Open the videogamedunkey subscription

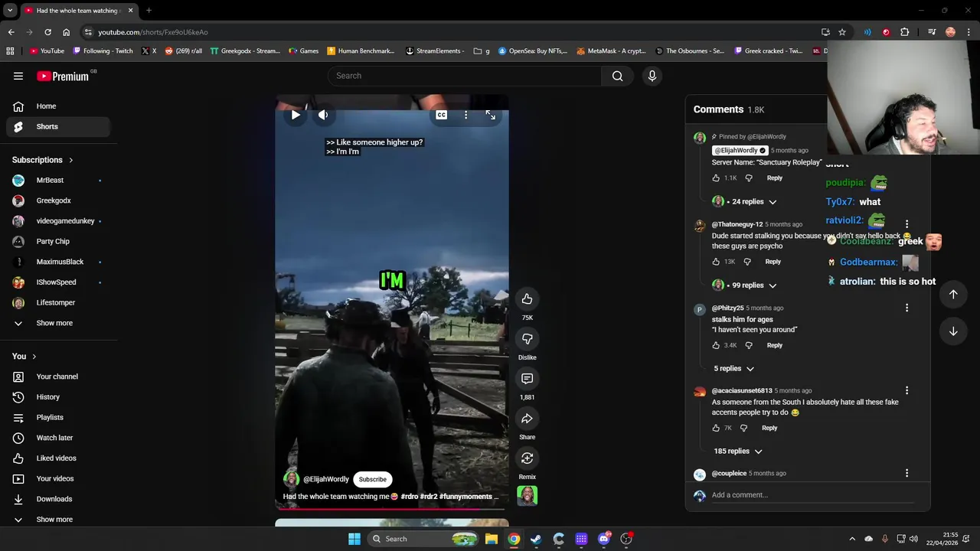click(58, 221)
